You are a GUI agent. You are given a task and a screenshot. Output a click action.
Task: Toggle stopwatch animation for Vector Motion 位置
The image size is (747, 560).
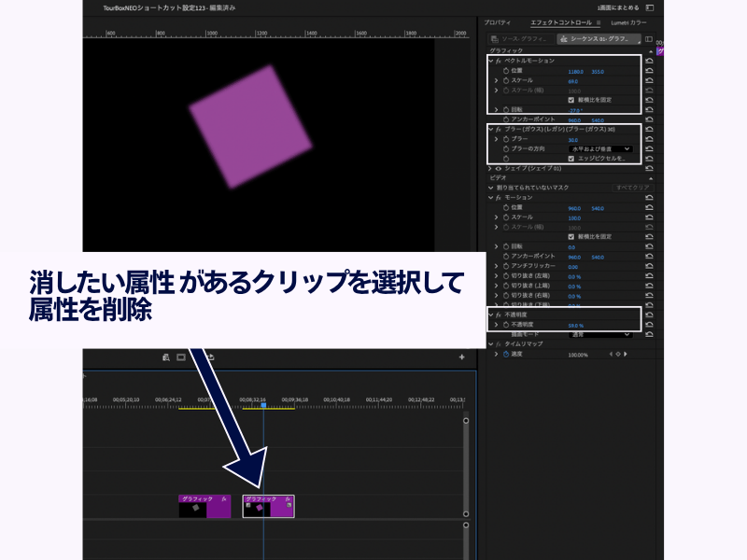[506, 71]
